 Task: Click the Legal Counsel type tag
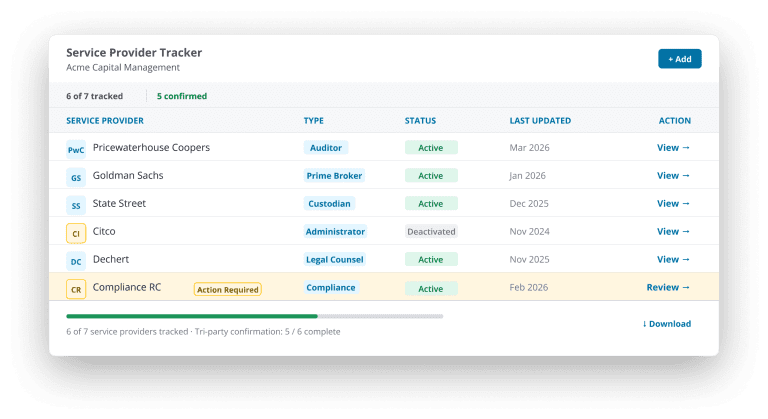(335, 259)
